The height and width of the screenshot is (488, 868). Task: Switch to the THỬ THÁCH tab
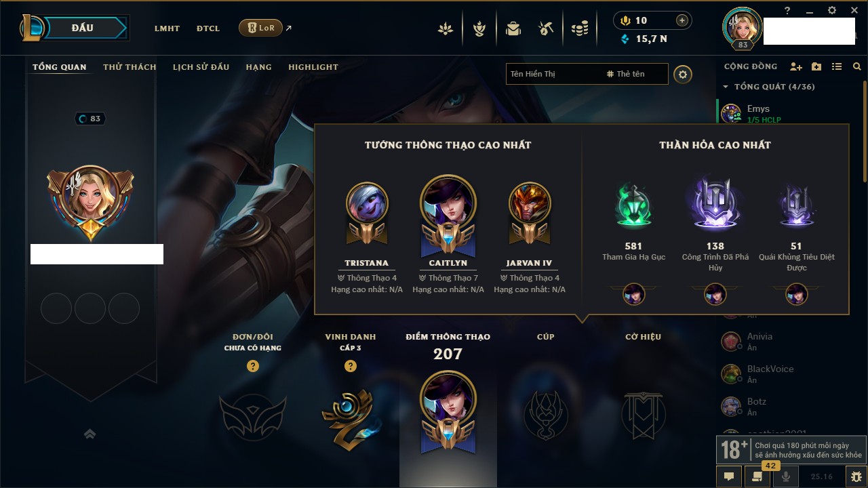(130, 67)
